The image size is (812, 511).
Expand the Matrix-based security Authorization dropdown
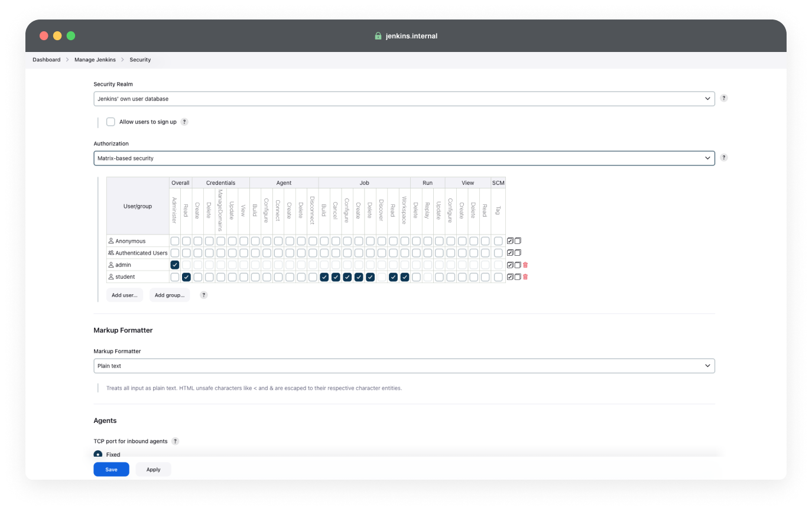coord(404,158)
